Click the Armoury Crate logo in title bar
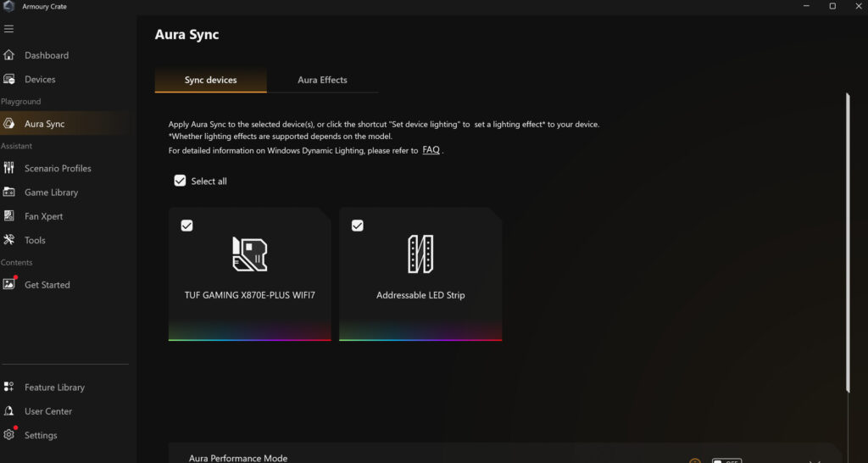 (8, 6)
